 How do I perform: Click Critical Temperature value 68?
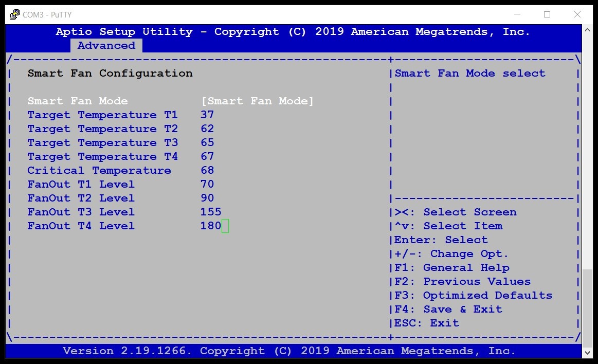pyautogui.click(x=207, y=170)
